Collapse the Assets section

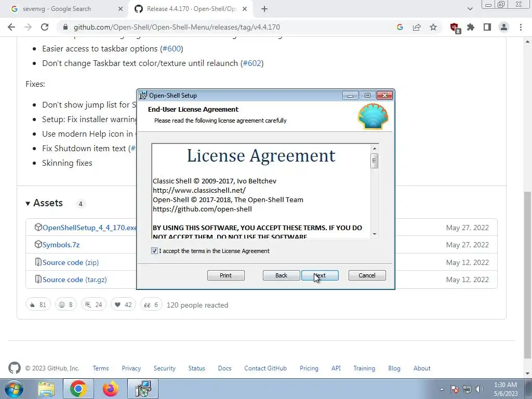coord(44,203)
